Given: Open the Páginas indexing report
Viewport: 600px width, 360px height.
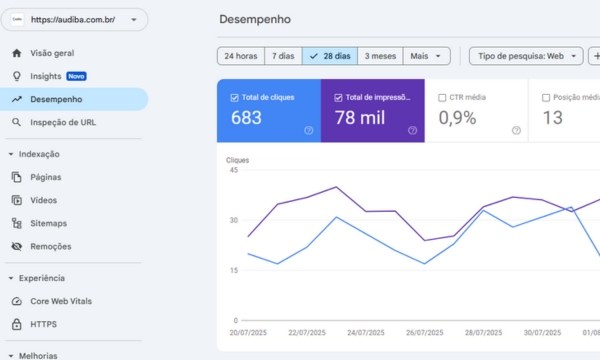Looking at the screenshot, I should 74,177.
